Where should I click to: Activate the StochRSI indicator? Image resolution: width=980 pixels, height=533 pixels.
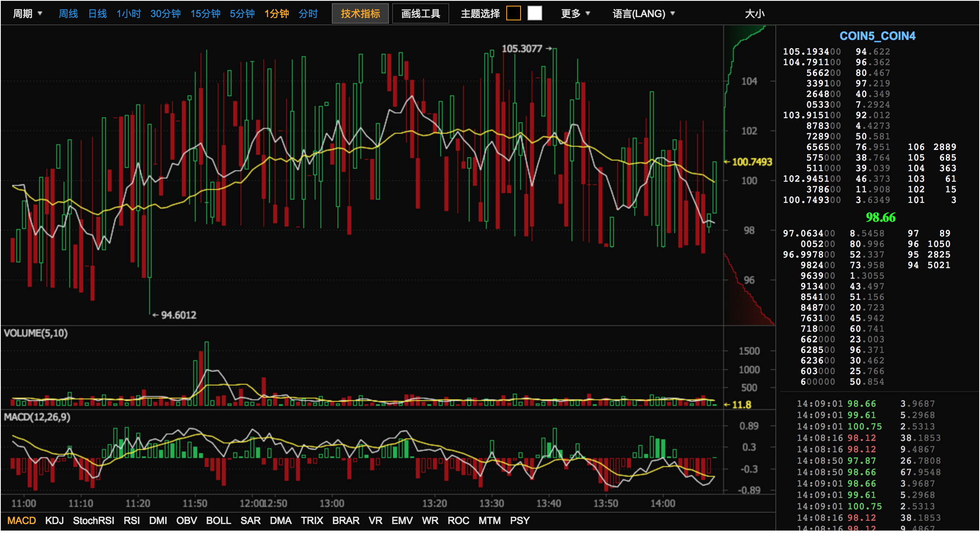93,520
